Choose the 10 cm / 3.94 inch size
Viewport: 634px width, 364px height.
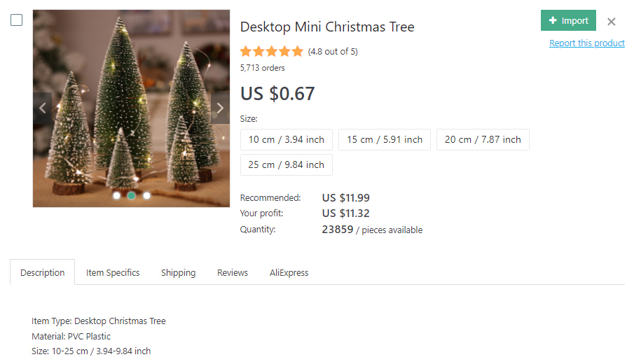tap(287, 139)
